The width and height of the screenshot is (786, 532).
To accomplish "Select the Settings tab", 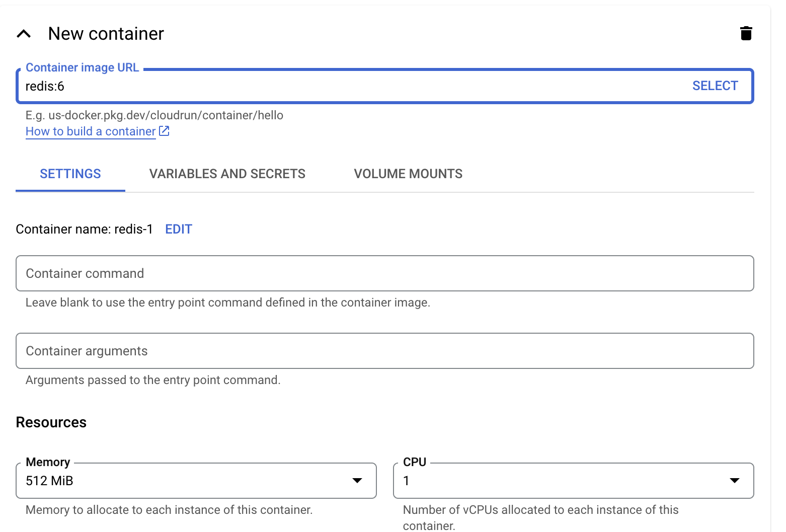I will (x=70, y=174).
